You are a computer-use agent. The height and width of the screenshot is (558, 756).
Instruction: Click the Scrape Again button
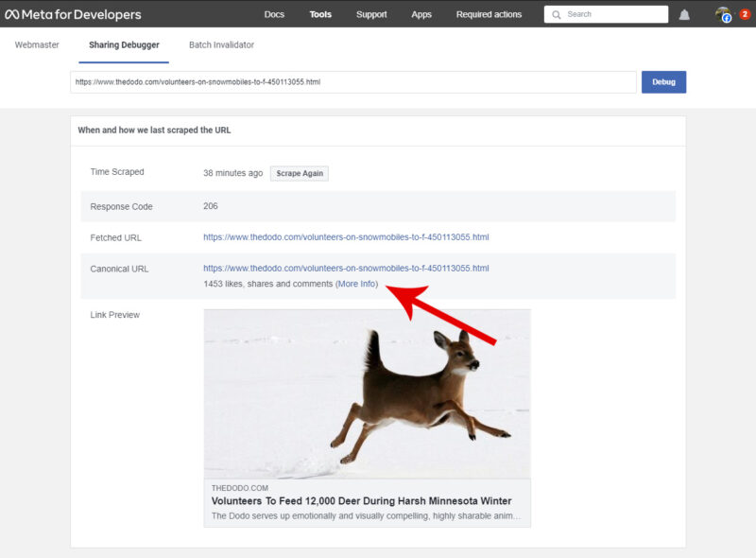click(299, 173)
